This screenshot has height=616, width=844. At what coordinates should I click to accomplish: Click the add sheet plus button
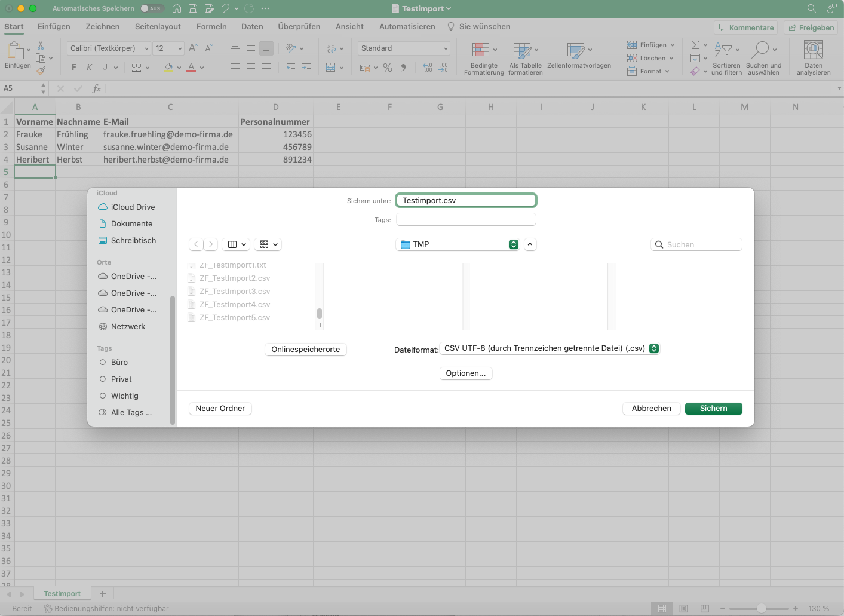pyautogui.click(x=103, y=594)
